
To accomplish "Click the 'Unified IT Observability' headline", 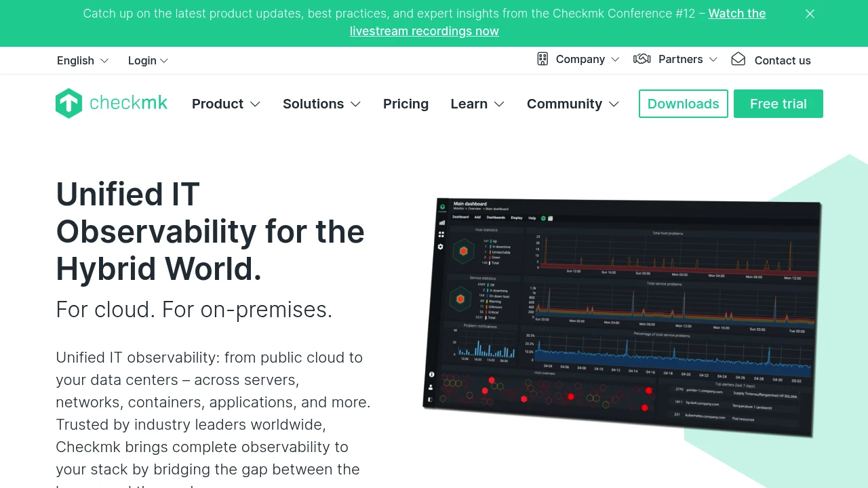I will click(x=210, y=232).
